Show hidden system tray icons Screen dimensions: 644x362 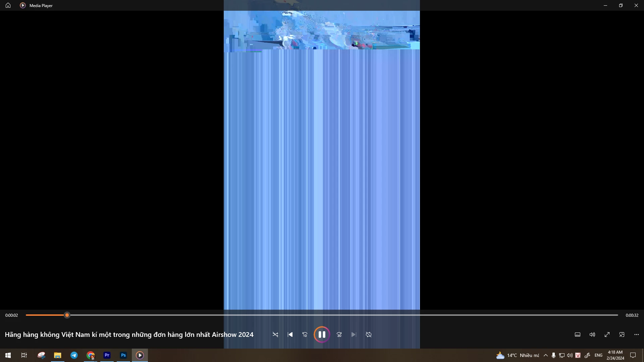(x=546, y=355)
